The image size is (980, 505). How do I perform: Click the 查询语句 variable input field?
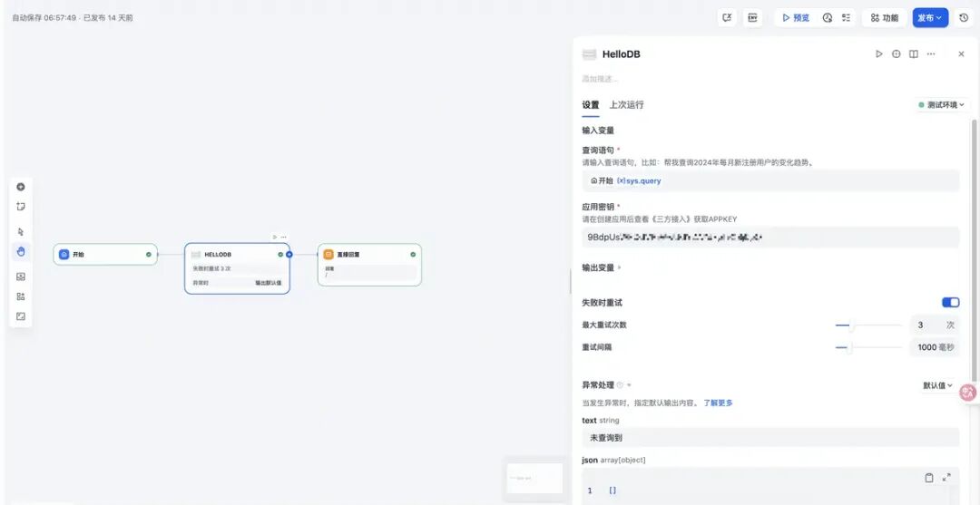(770, 180)
